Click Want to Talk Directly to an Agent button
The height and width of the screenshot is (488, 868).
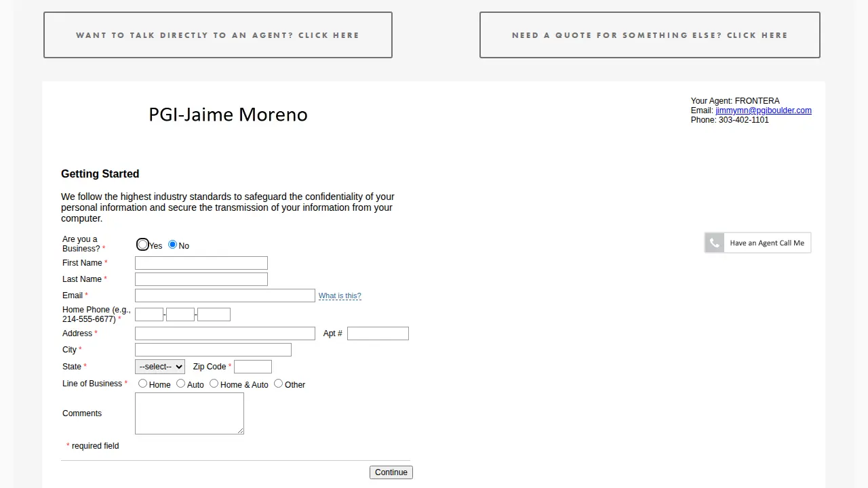pos(218,35)
